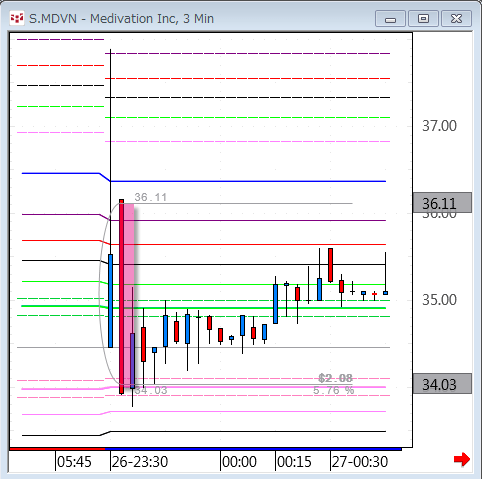The width and height of the screenshot is (482, 479).
Task: Select the 34.03 price marker on axis
Action: (x=442, y=384)
